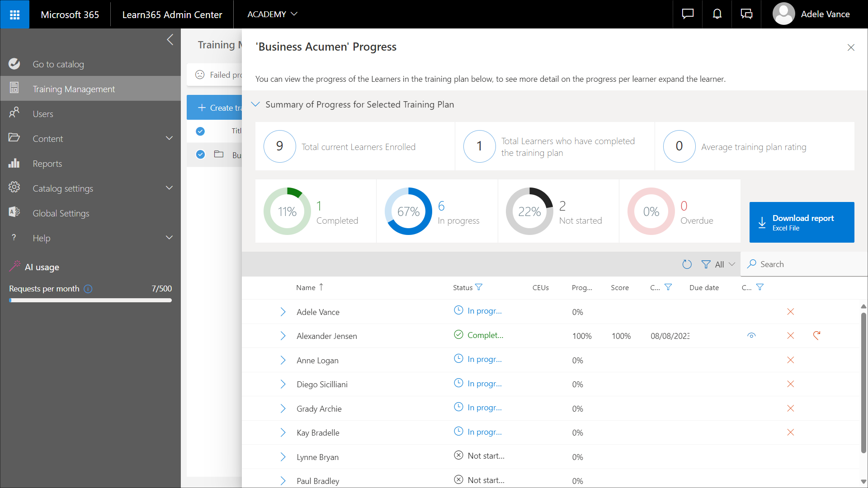Screen dimensions: 868x488
Task: Open Reports in the sidebar
Action: tap(47, 164)
